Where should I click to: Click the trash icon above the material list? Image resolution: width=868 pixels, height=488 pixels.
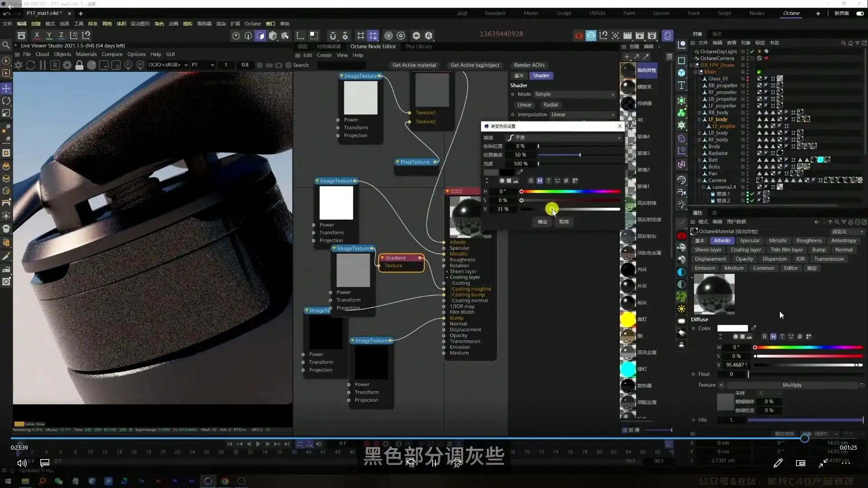point(670,56)
